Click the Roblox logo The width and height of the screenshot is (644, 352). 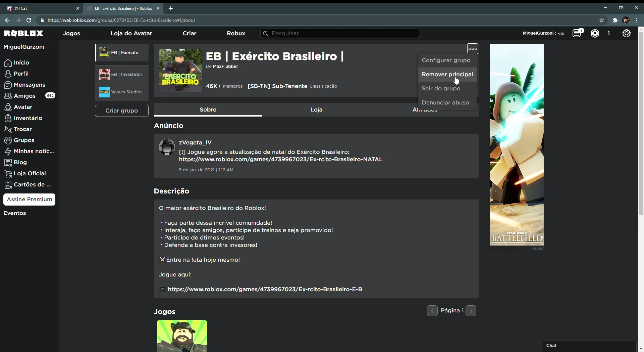[x=23, y=33]
